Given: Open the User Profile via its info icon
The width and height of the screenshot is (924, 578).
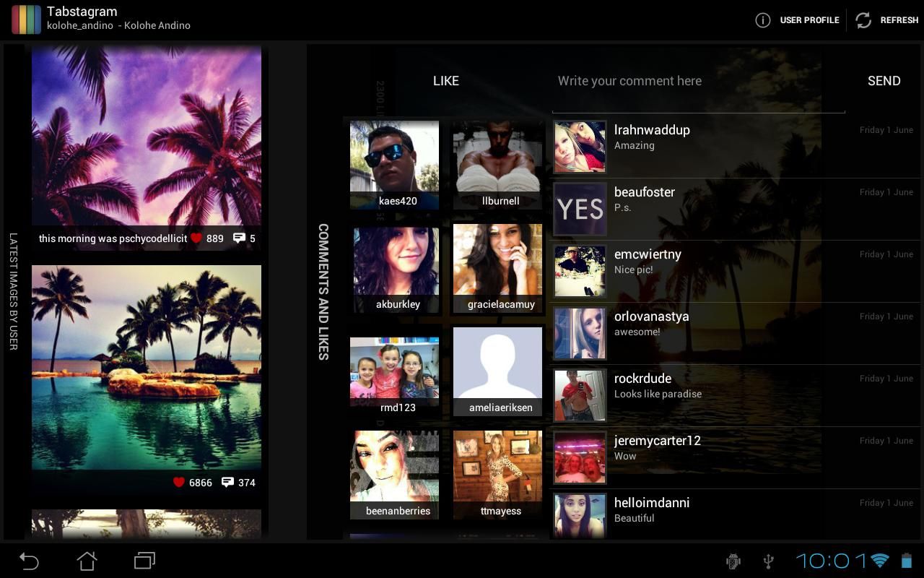Looking at the screenshot, I should point(763,20).
